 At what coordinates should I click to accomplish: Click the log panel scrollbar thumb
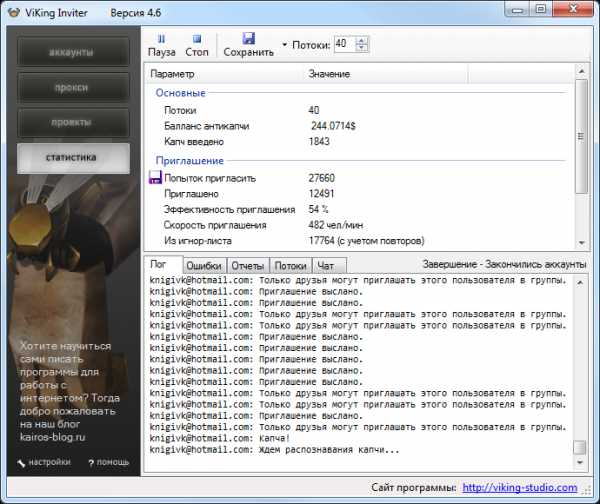[x=580, y=447]
